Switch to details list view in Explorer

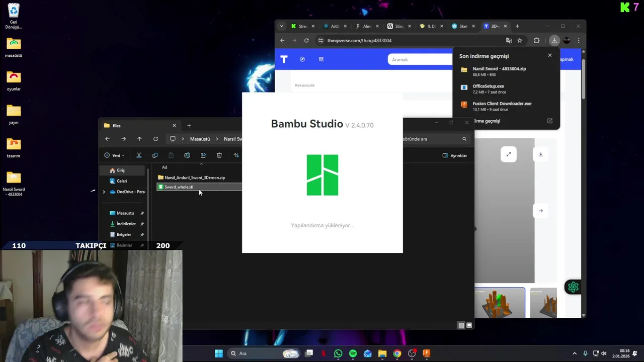click(461, 325)
